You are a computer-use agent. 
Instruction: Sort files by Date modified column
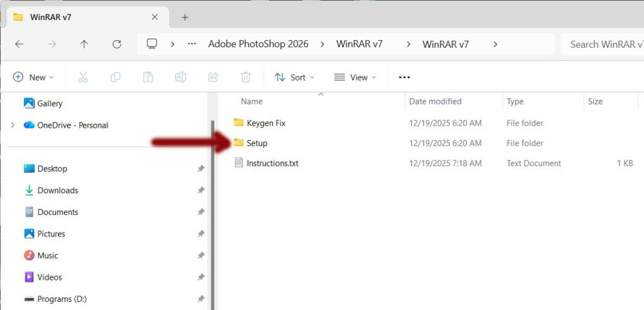pos(435,101)
